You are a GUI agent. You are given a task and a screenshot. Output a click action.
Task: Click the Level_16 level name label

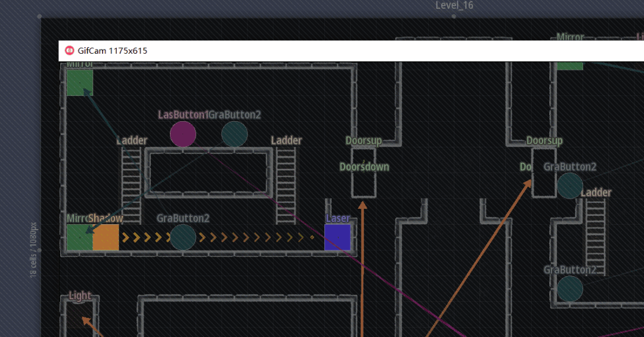(454, 5)
